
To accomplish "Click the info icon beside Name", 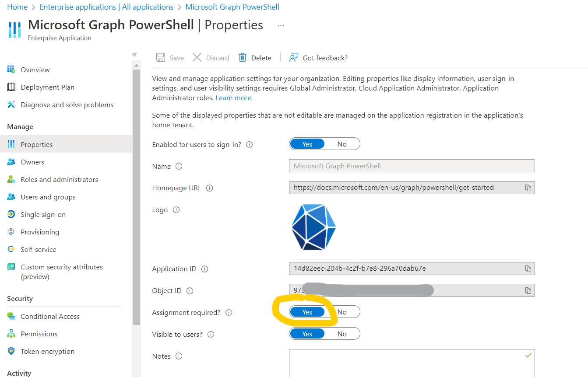I will coord(178,166).
